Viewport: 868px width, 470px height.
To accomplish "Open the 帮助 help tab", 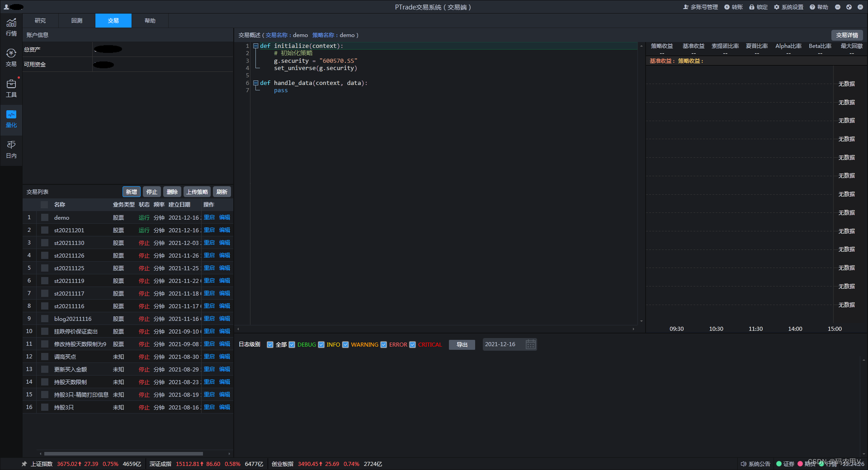I will click(x=150, y=20).
